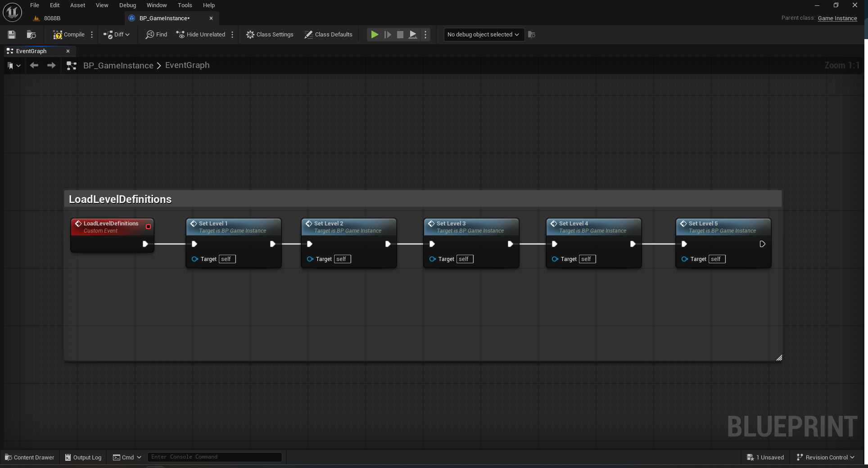The height and width of the screenshot is (468, 868).
Task: Click the LoadLevelDefinitions event red delegate pin
Action: 148,227
